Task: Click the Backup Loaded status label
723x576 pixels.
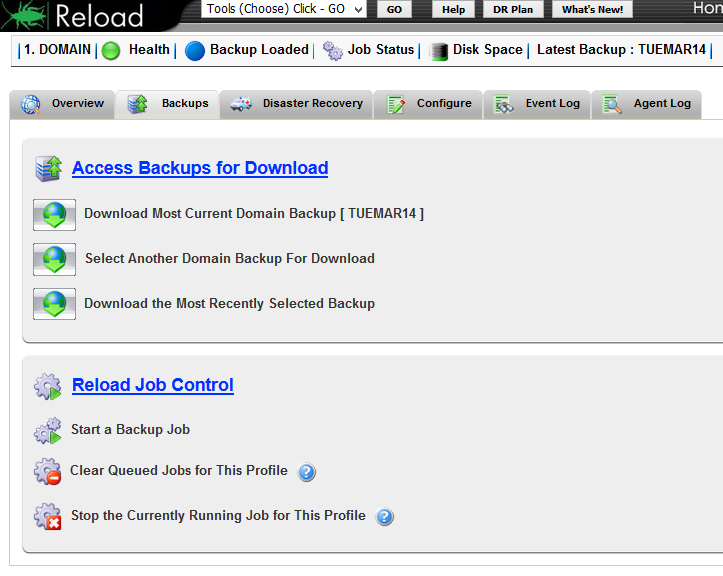Action: 259,50
